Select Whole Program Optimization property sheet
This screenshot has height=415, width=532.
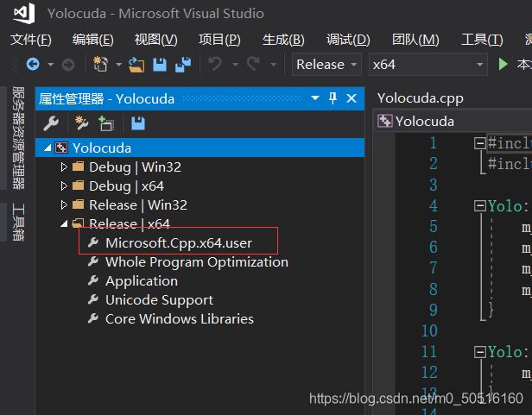(197, 261)
